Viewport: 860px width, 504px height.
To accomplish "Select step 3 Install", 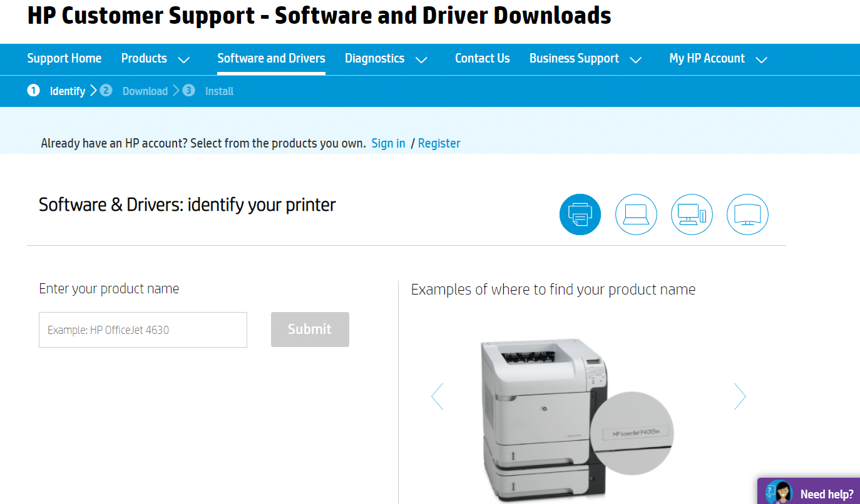I will tap(208, 91).
